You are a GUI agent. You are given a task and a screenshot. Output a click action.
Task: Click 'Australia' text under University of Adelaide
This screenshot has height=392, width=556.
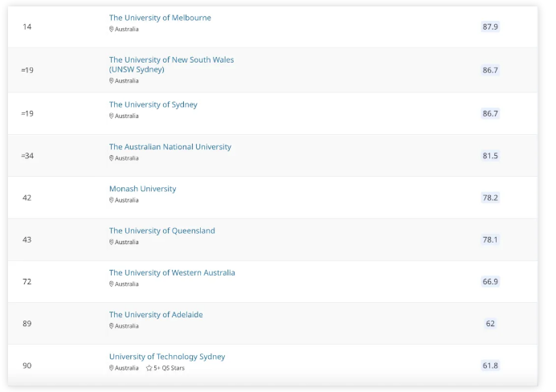(127, 326)
